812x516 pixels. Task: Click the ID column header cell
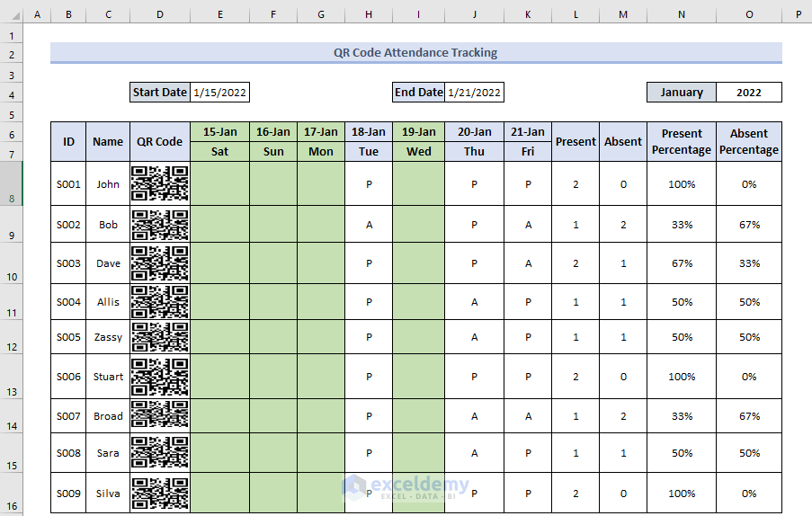[x=68, y=142]
